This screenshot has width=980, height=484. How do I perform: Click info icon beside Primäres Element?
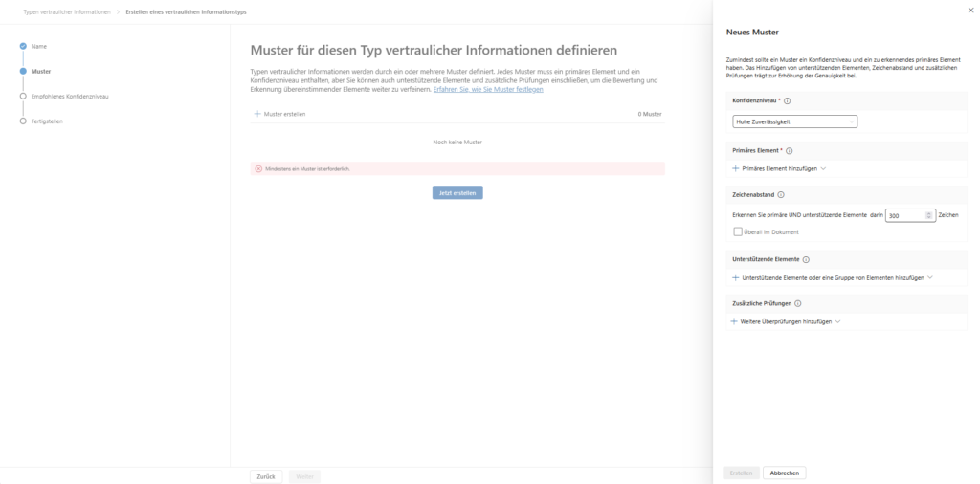[x=790, y=150]
